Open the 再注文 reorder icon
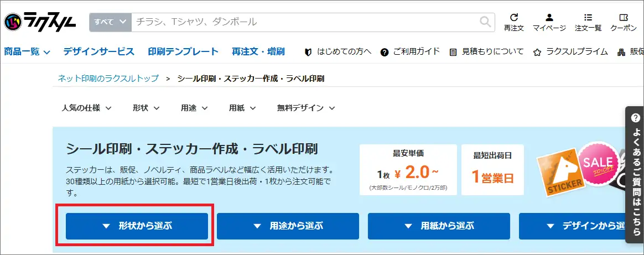This screenshot has width=644, height=255. pyautogui.click(x=514, y=17)
